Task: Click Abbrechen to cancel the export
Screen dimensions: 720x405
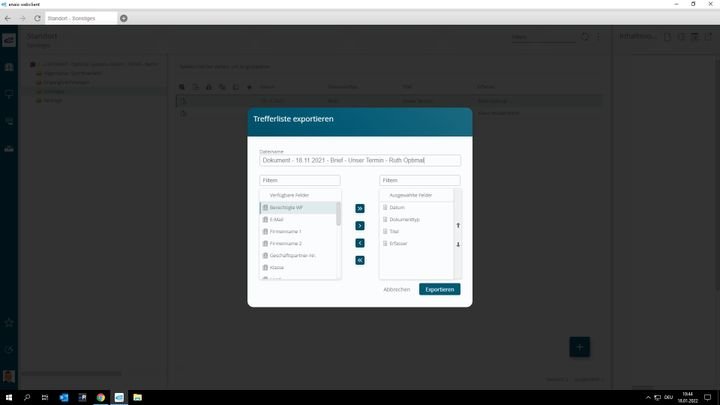Action: [396, 289]
